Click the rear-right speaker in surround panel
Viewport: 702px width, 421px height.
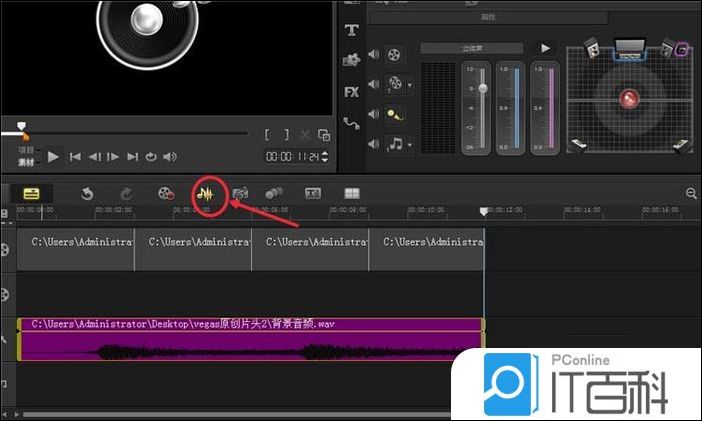click(681, 145)
